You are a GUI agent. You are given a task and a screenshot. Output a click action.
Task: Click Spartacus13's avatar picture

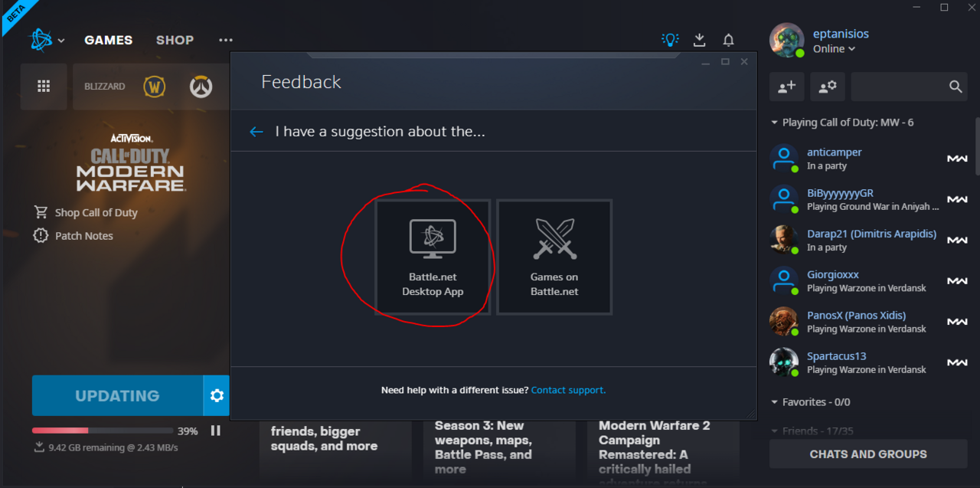784,362
